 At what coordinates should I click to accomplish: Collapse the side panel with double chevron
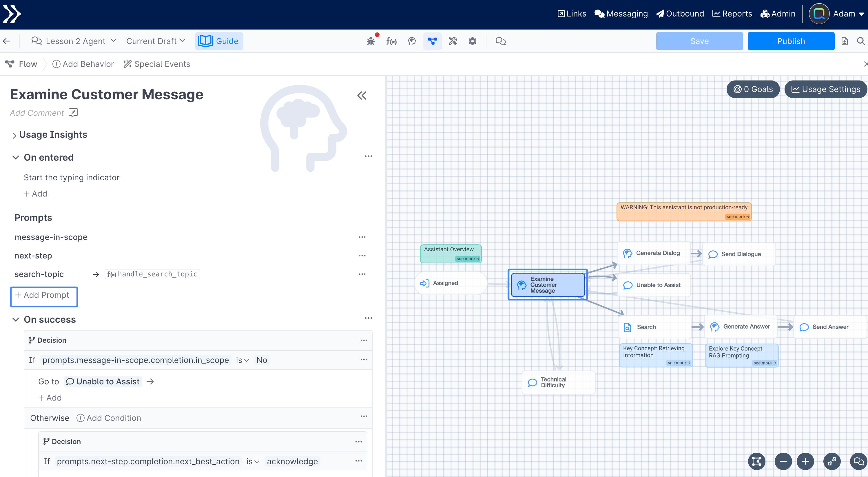362,96
